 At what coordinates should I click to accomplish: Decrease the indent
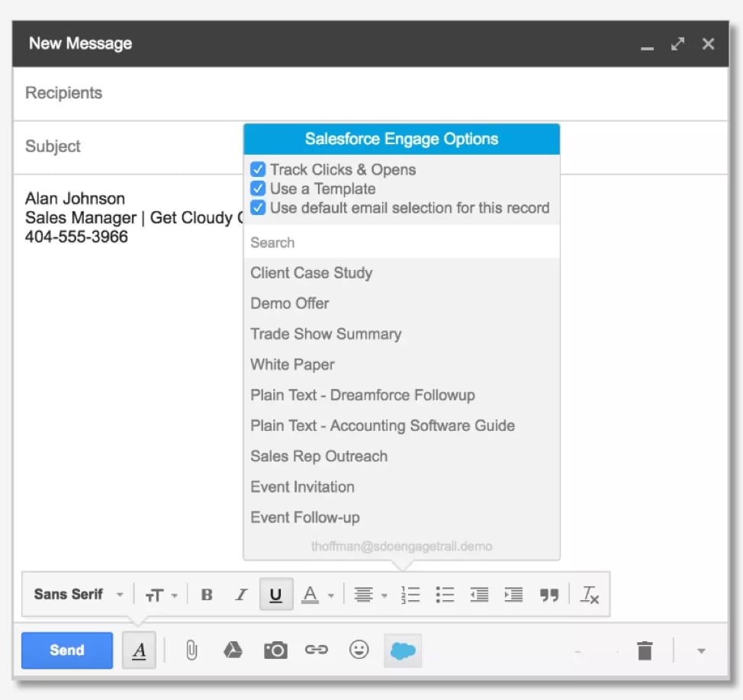479,595
